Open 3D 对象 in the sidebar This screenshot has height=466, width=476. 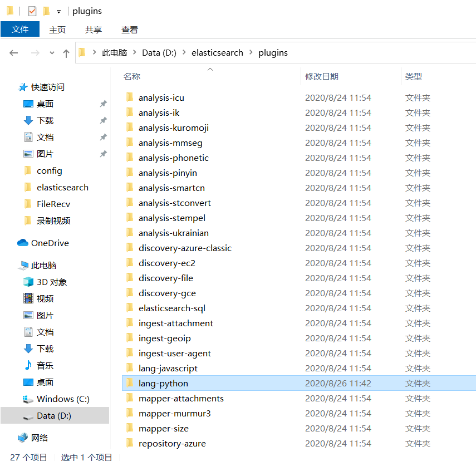(52, 282)
